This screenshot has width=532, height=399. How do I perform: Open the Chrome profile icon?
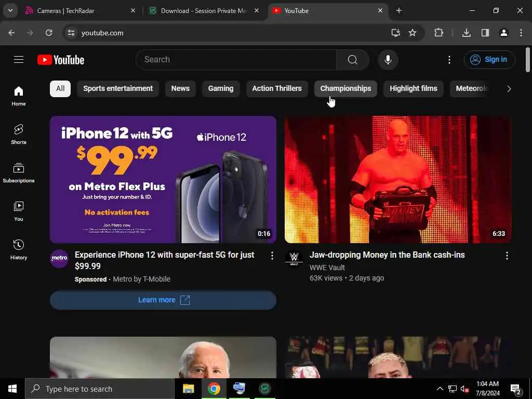[x=504, y=33]
